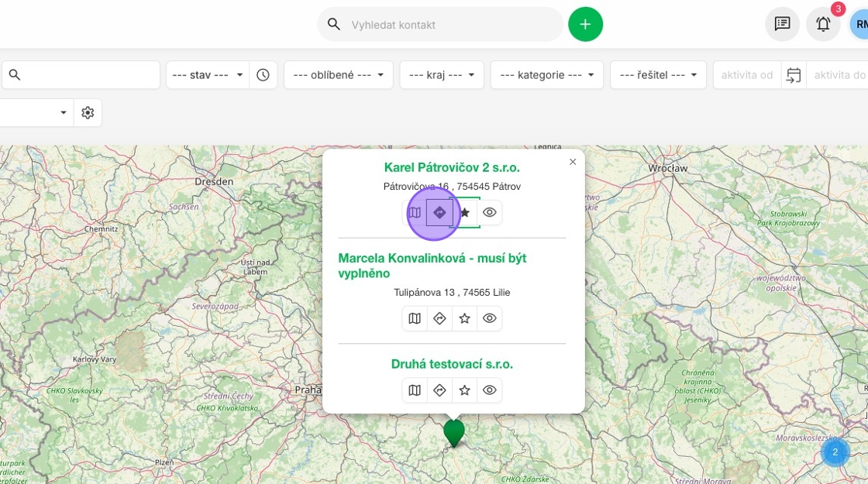Toggle favorite star for Druhá testovací
The width and height of the screenshot is (868, 484).
[x=464, y=390]
